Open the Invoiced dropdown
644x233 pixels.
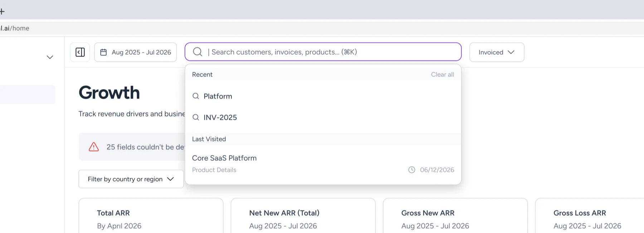coord(497,52)
